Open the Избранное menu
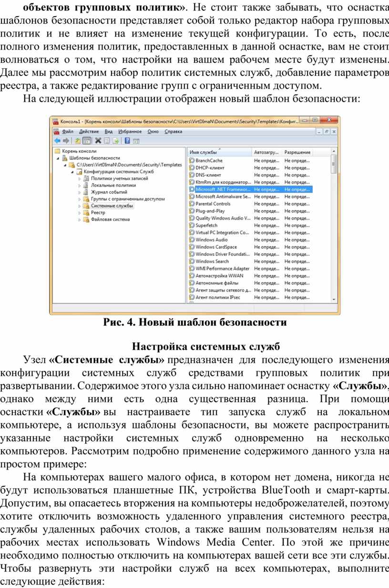 click(x=130, y=131)
